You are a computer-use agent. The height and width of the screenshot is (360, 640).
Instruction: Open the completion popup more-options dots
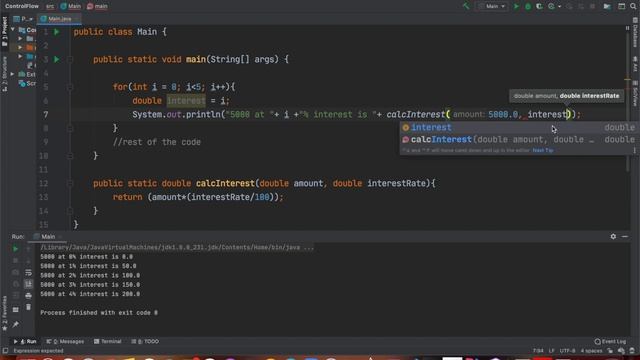point(634,150)
